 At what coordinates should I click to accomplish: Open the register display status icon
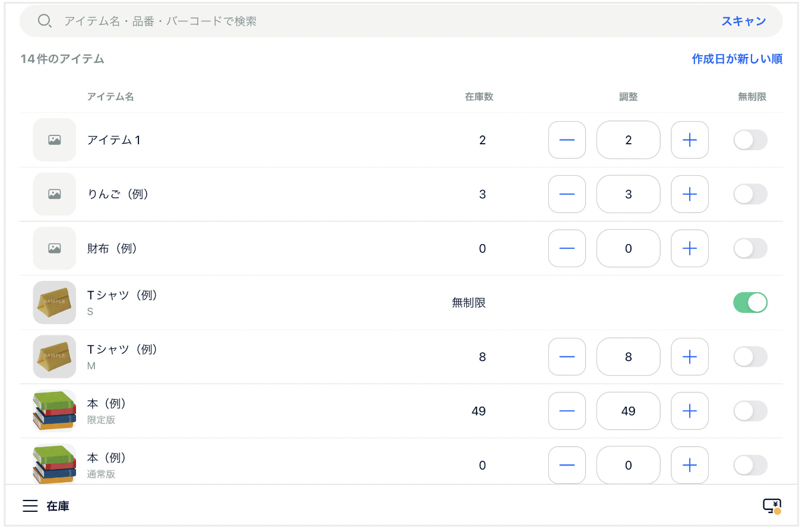point(772,506)
